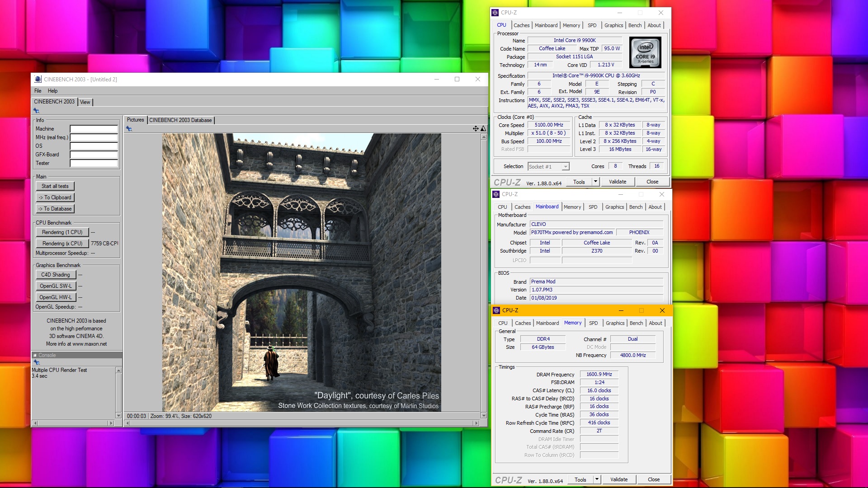Click the To Clipboard button

point(55,197)
